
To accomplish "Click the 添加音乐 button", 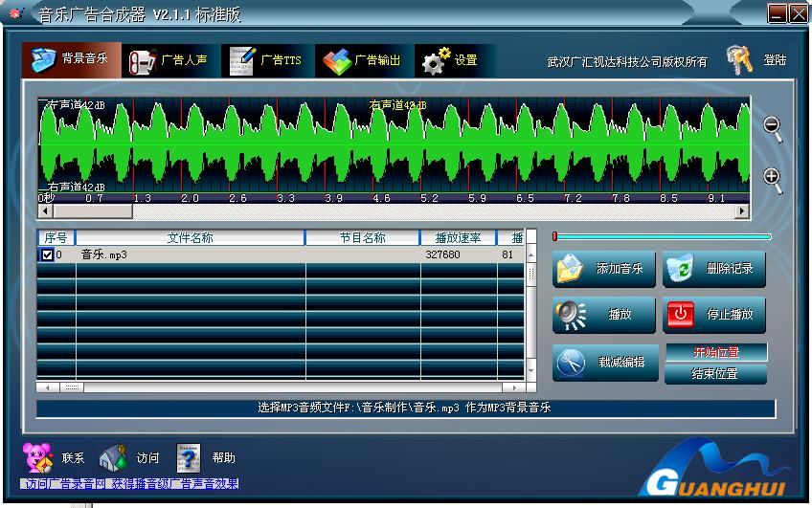I will [604, 270].
